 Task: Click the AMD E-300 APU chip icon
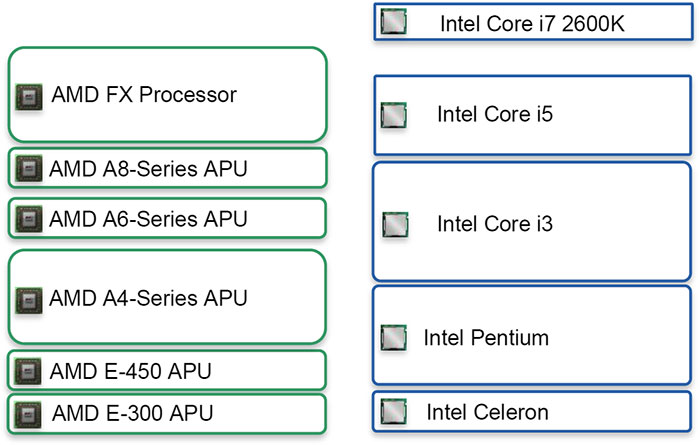[x=28, y=415]
